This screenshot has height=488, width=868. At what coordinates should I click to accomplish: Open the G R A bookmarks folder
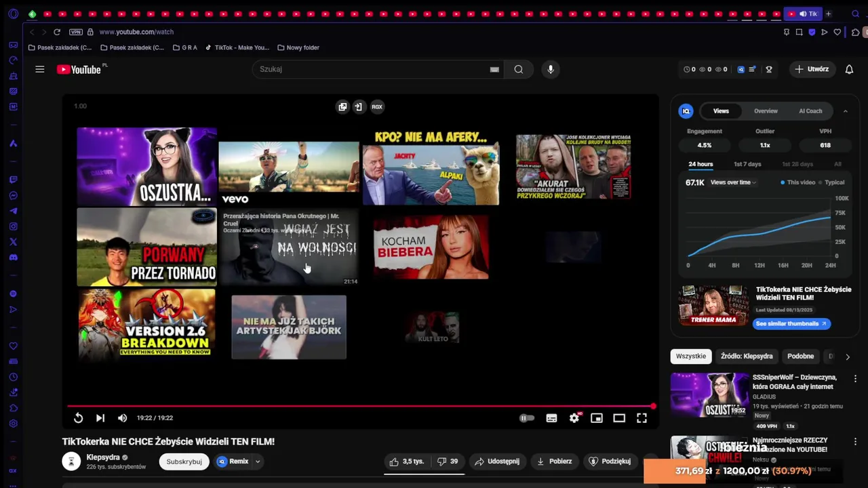pos(185,47)
